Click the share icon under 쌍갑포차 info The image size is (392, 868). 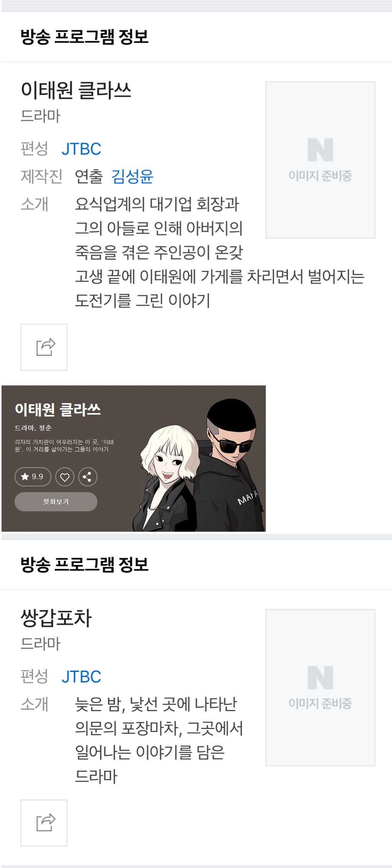click(x=44, y=823)
